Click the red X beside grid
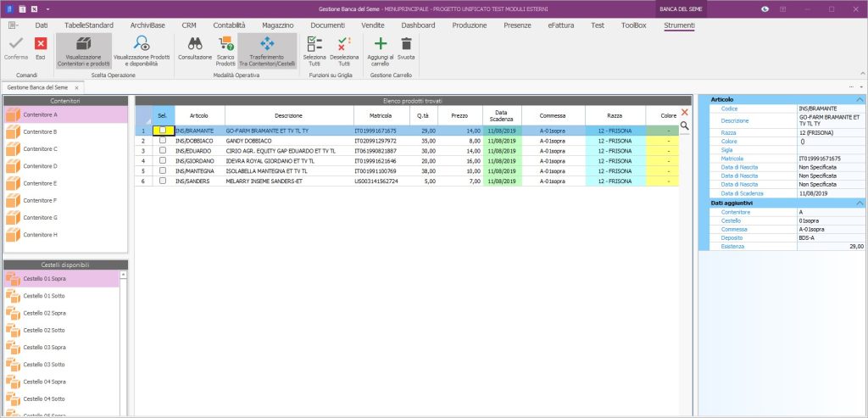Viewport: 868px width, 418px height. 685,113
